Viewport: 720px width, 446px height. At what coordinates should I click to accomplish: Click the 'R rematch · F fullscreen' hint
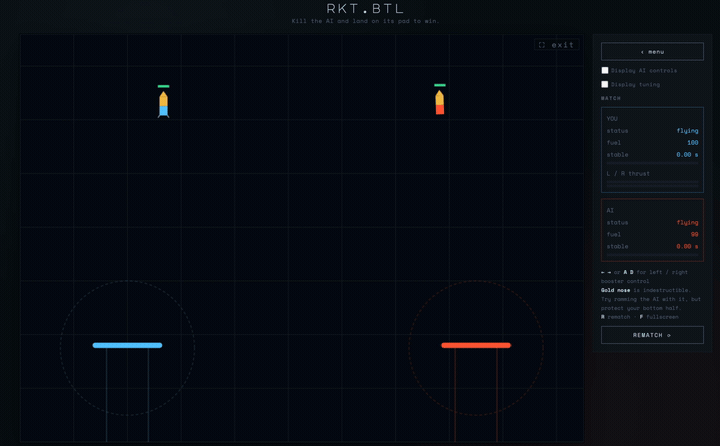tap(639, 316)
